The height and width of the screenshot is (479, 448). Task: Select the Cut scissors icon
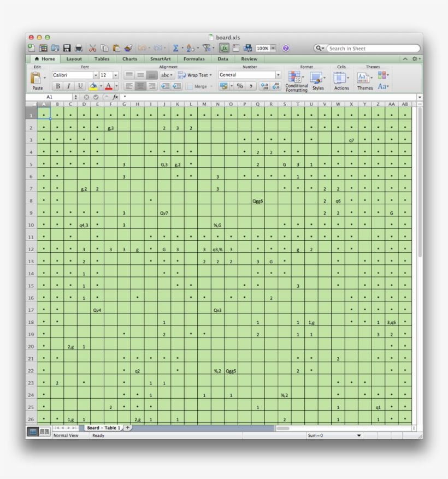pyautogui.click(x=93, y=48)
